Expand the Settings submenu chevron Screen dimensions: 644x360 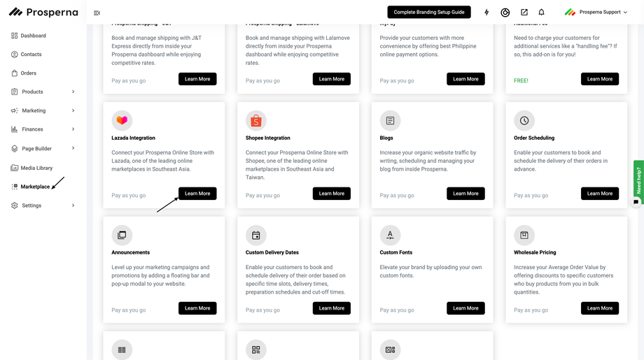point(73,206)
